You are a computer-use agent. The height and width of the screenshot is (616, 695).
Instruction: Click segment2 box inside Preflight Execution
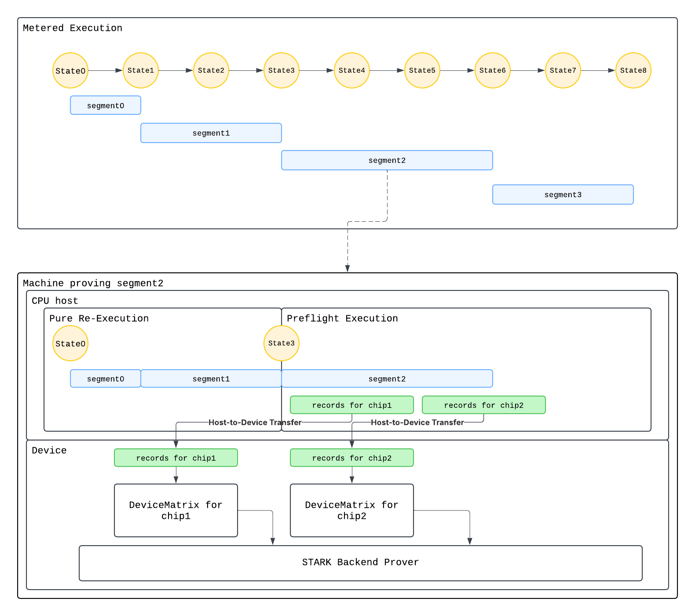click(x=387, y=378)
